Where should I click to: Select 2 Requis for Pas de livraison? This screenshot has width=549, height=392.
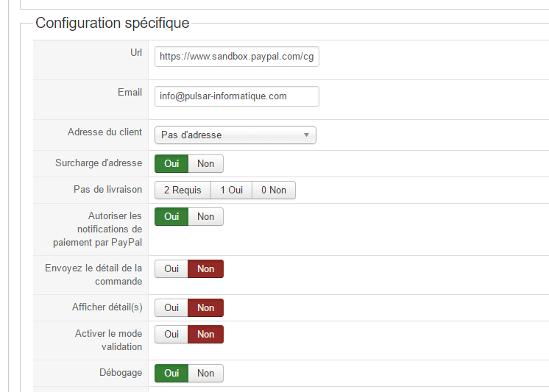[183, 190]
